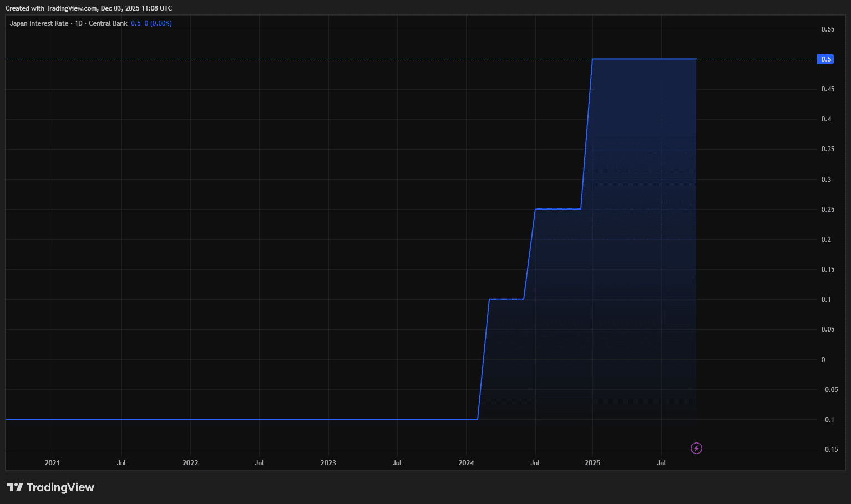Screen dimensions: 851x504
Task: Click the 2024 label on the time axis
Action: click(467, 463)
